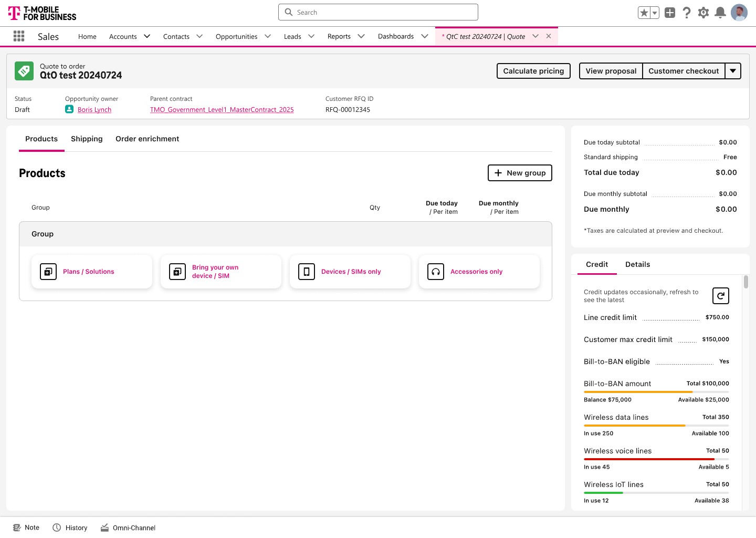
Task: Expand favorites list dropdown arrow
Action: coord(655,13)
